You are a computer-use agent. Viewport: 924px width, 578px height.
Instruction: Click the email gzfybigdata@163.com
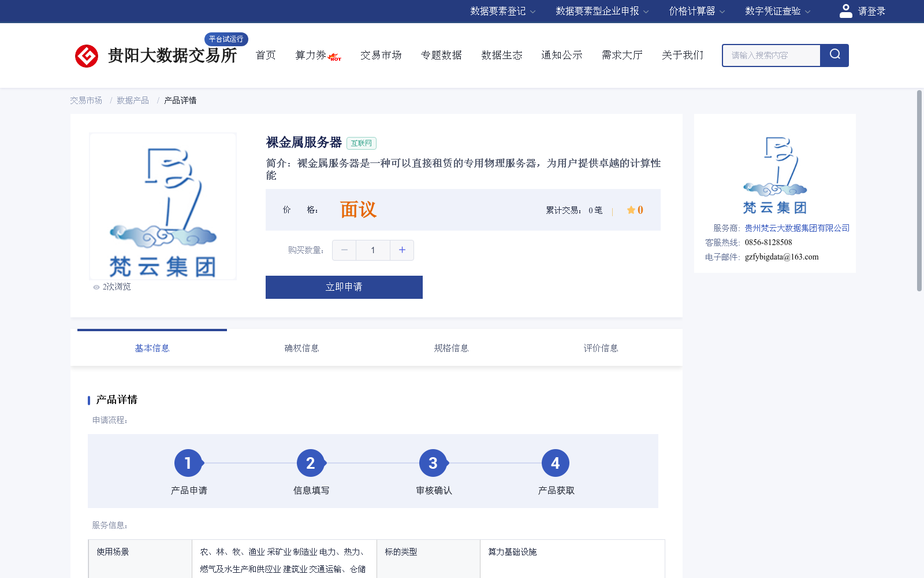[x=781, y=257]
